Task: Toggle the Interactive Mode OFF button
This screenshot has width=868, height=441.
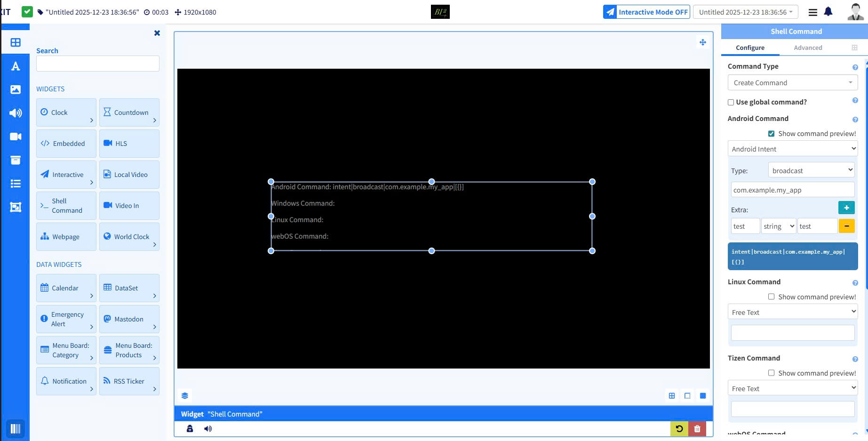Action: 646,12
